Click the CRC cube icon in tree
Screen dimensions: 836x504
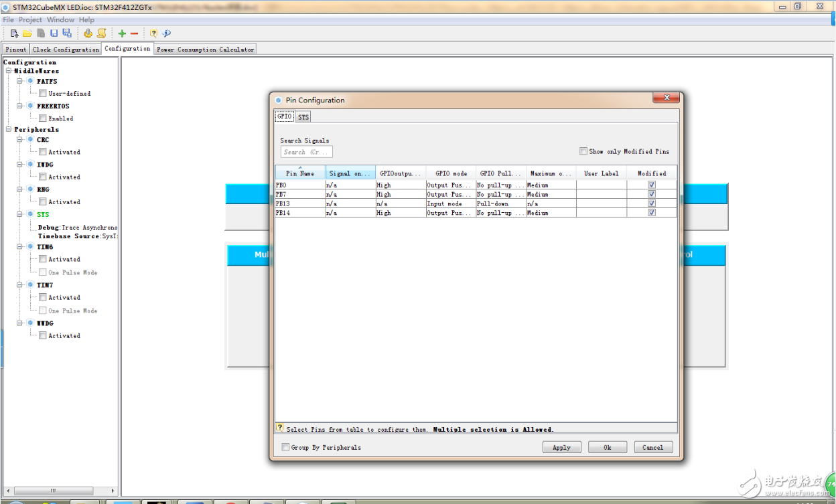coord(30,139)
